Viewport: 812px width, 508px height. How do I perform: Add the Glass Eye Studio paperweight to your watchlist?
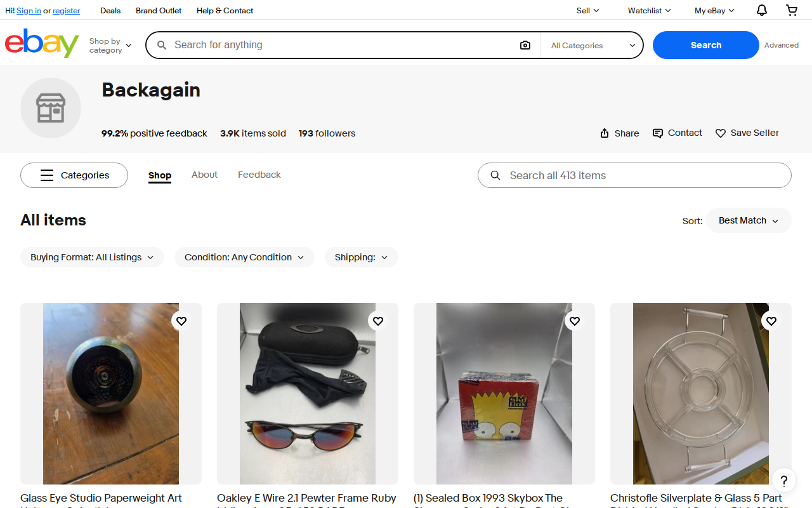pos(181,321)
